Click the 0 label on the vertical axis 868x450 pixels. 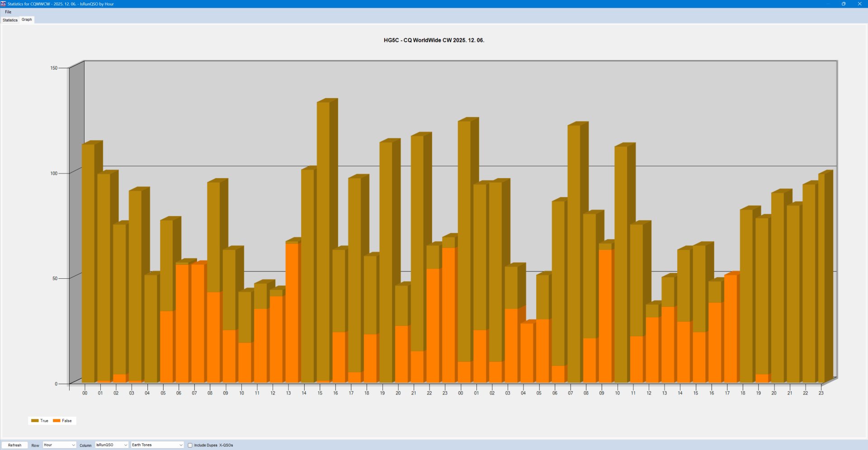coord(56,384)
